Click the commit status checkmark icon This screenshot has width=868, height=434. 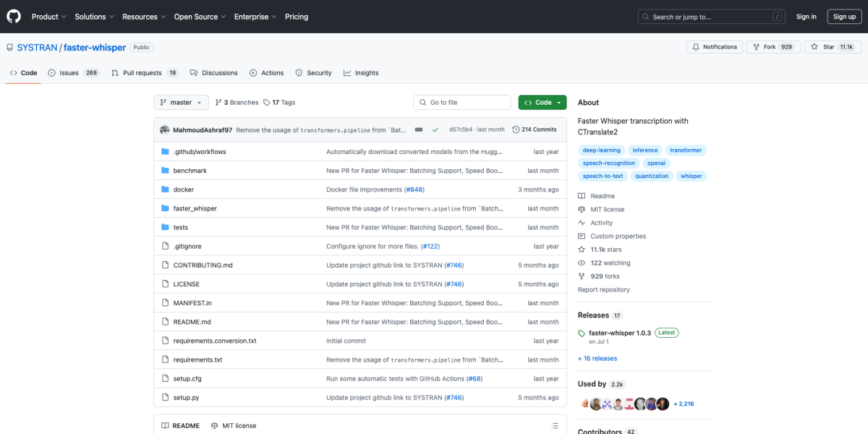tap(435, 129)
